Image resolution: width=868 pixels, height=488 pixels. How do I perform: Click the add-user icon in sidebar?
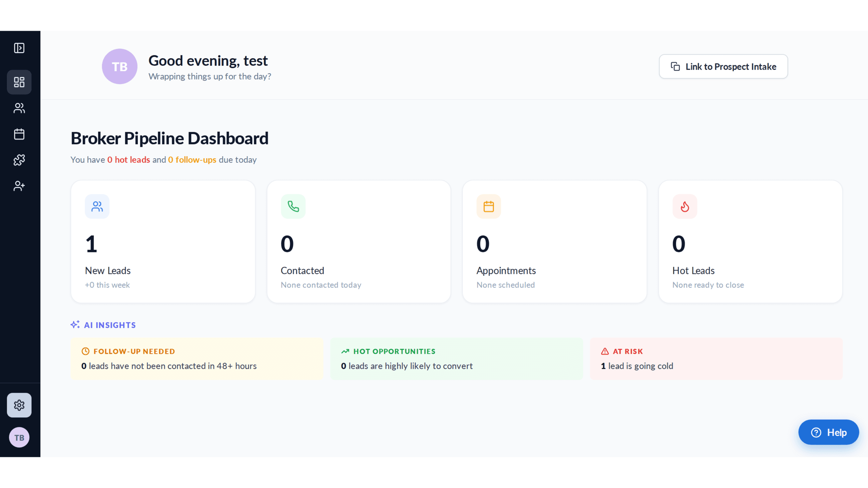[x=19, y=186]
